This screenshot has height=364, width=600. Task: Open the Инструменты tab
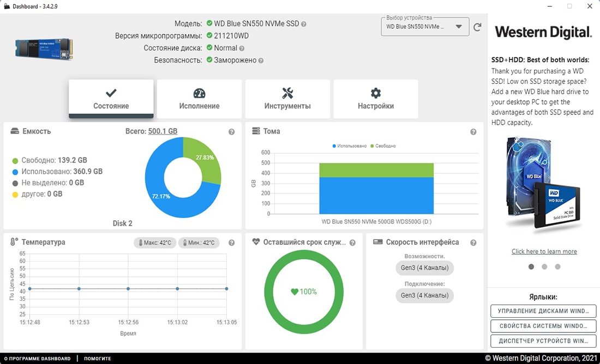point(287,99)
